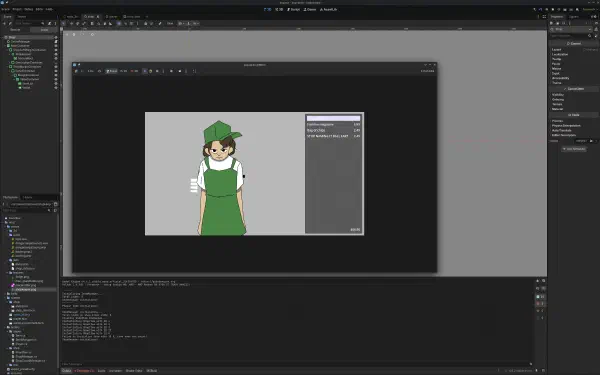Click the FileSystem split mode toggle icon
Viewport: 600px width, 375px height.
(55, 204)
